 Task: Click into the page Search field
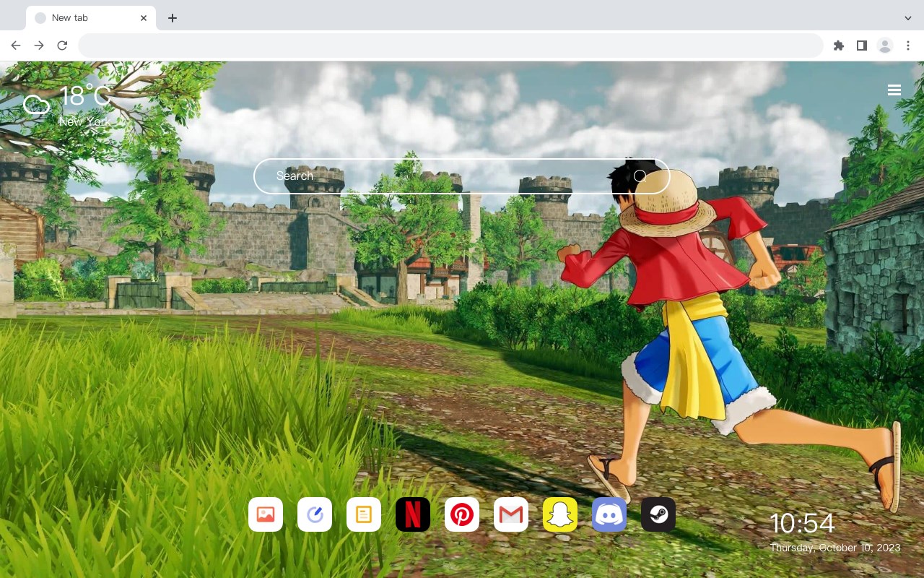[462, 176]
